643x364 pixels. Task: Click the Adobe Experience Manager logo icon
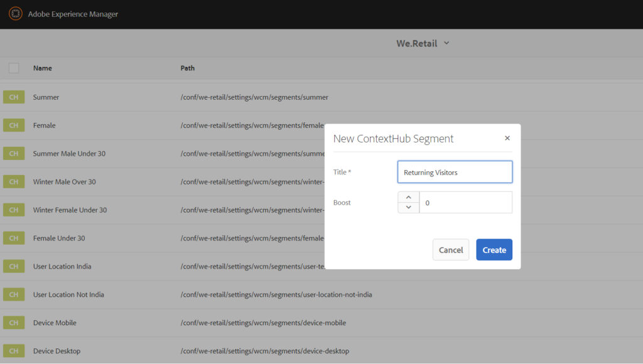16,14
